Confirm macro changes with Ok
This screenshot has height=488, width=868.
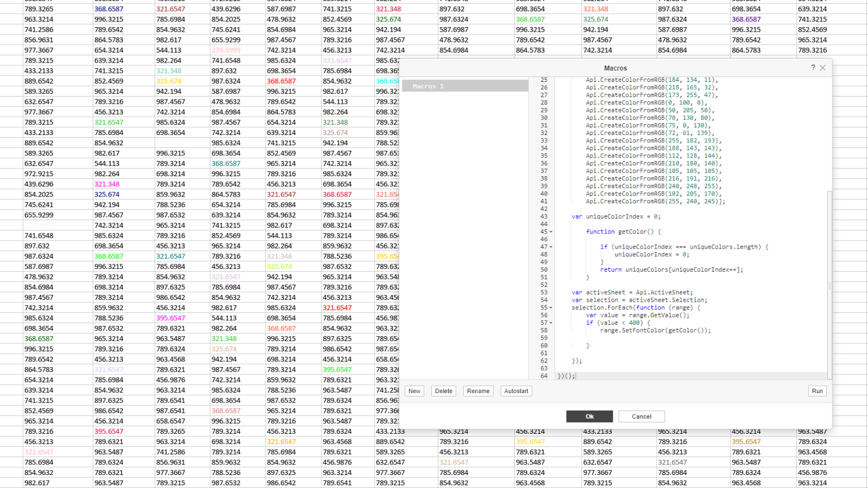589,416
